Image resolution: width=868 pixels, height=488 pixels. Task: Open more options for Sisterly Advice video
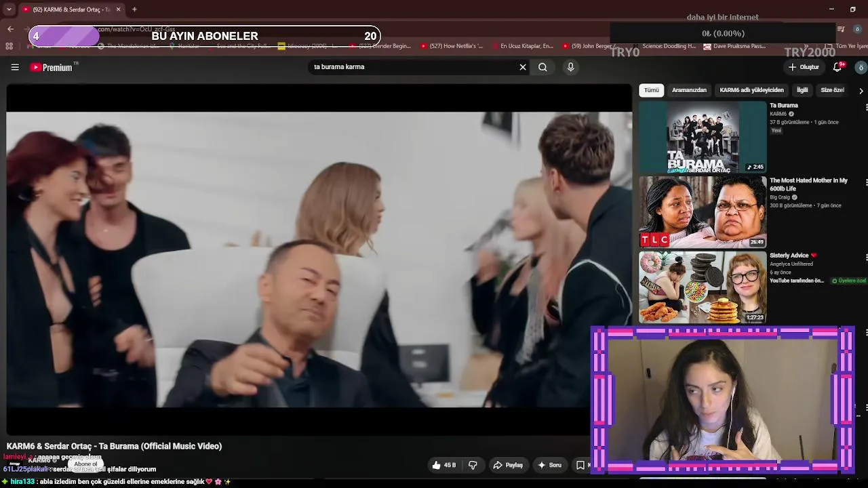point(866,258)
